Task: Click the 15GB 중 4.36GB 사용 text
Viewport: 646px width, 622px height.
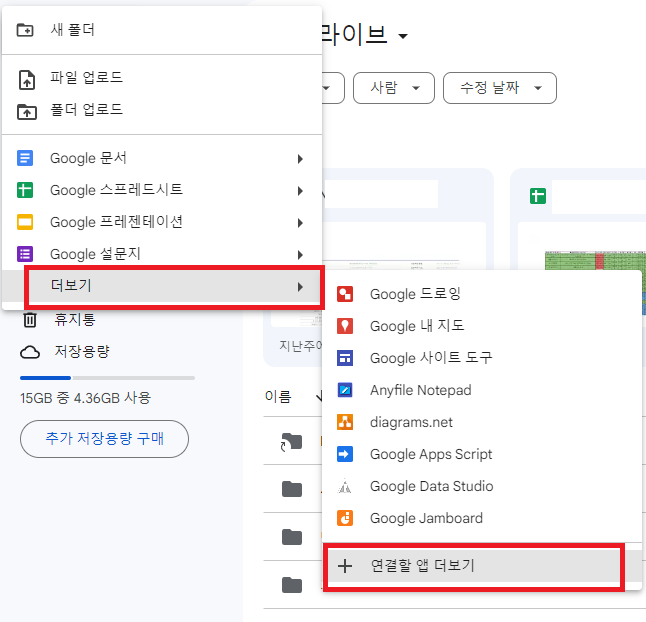Action: [85, 398]
